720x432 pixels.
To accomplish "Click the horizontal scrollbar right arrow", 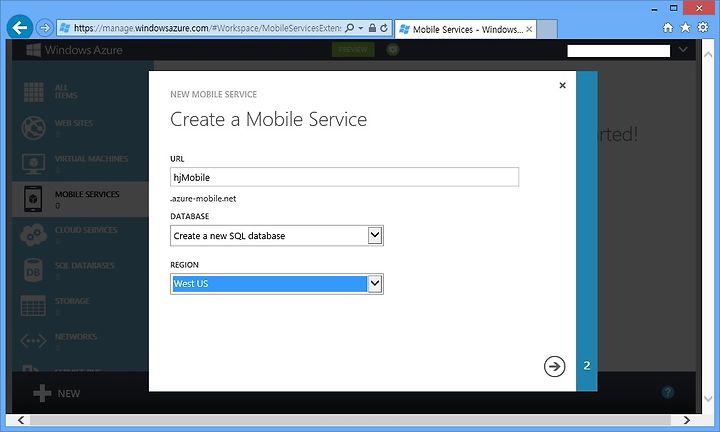I will point(686,420).
